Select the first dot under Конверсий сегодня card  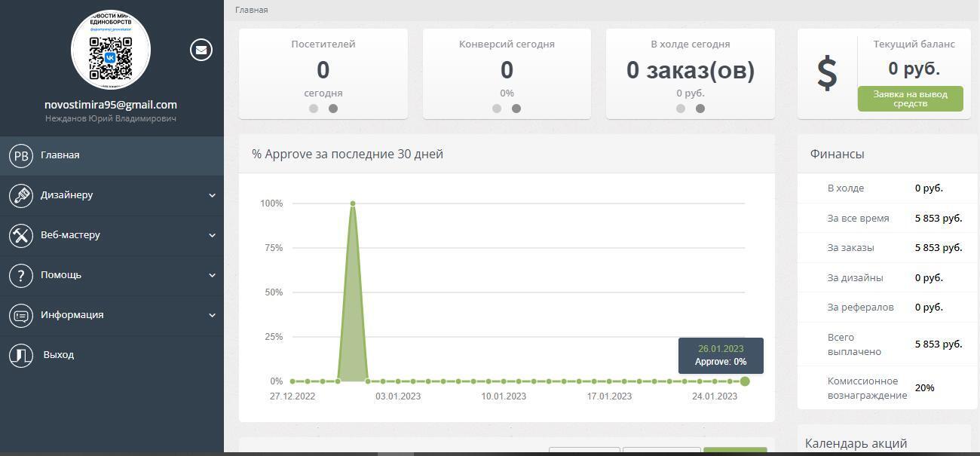[497, 108]
